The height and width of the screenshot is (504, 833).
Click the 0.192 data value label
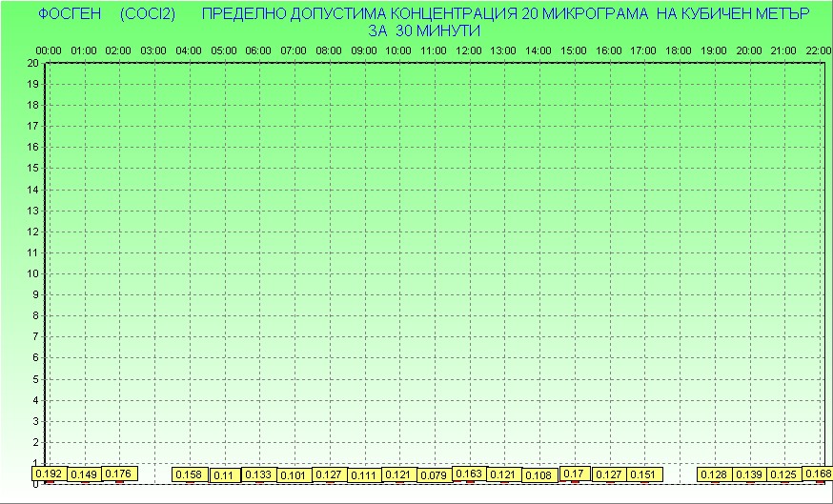click(49, 474)
